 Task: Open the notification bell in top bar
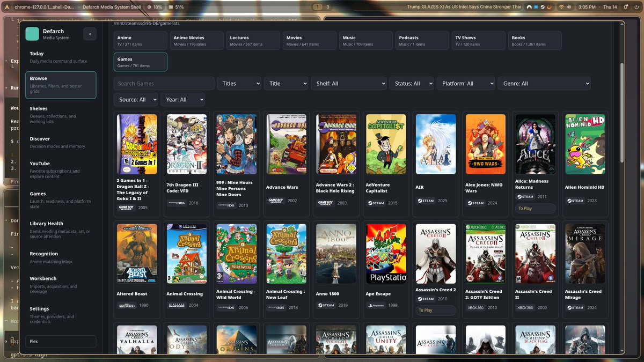coord(625,7)
